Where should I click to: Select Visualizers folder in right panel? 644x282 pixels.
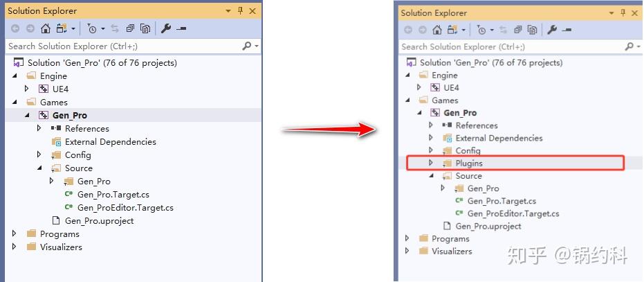(452, 251)
